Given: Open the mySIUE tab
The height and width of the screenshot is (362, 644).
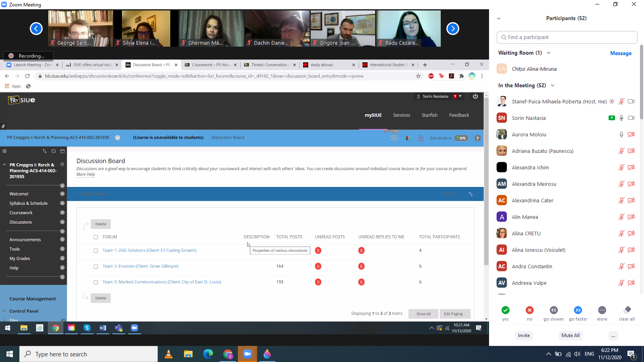Looking at the screenshot, I should tap(373, 115).
